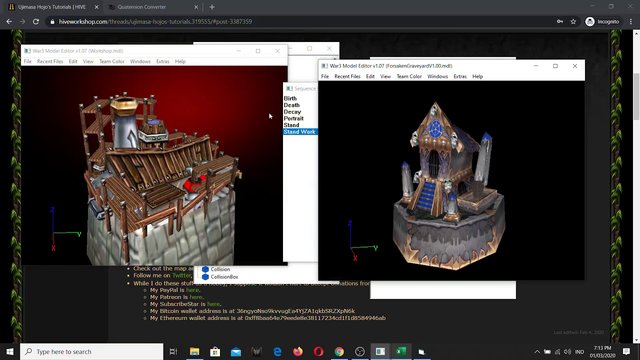Go forward in the browser

click(22, 22)
